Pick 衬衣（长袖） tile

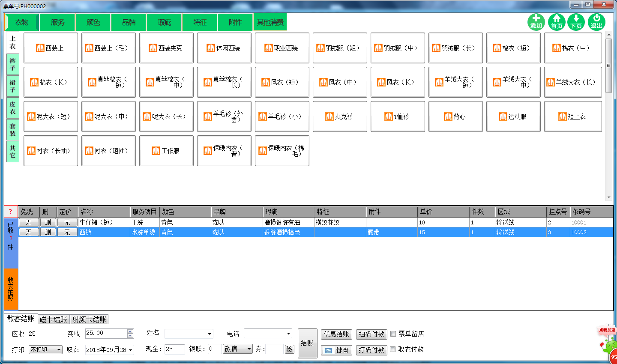(x=51, y=151)
